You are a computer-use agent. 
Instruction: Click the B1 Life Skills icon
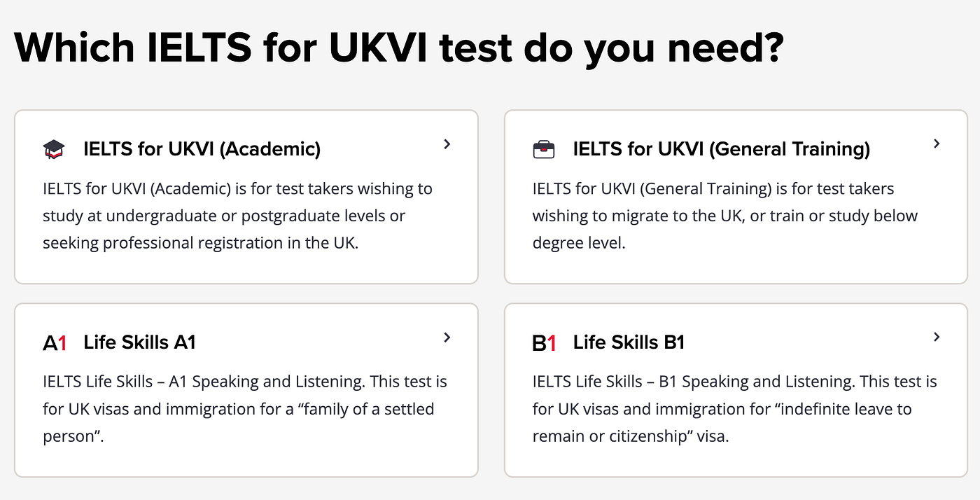545,343
